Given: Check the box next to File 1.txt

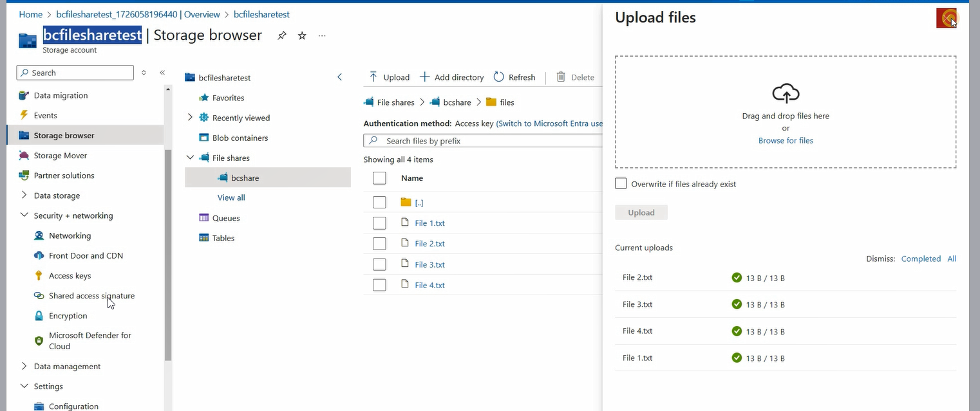Looking at the screenshot, I should coord(379,223).
